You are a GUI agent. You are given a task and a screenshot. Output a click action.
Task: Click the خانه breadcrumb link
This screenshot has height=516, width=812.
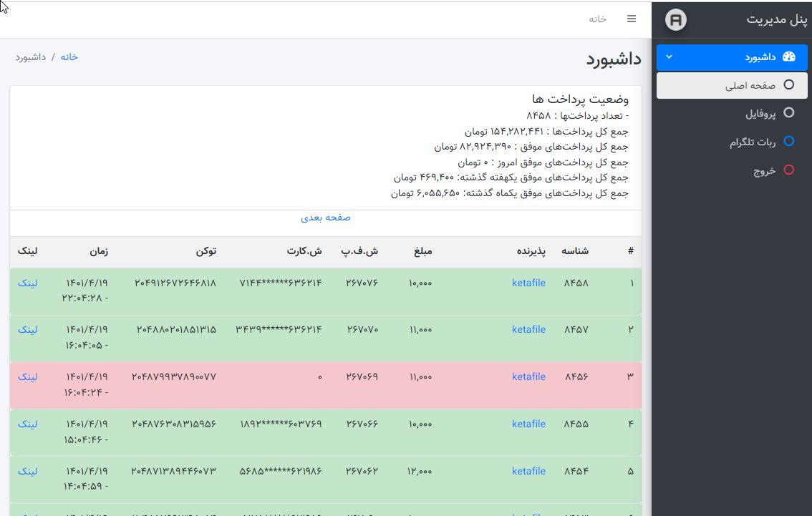click(69, 57)
